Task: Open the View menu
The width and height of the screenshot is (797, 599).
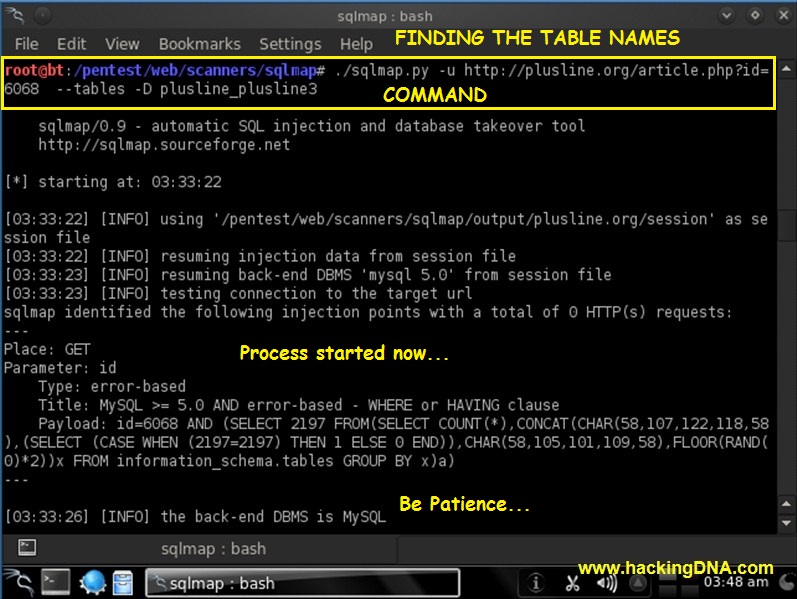Action: click(122, 44)
